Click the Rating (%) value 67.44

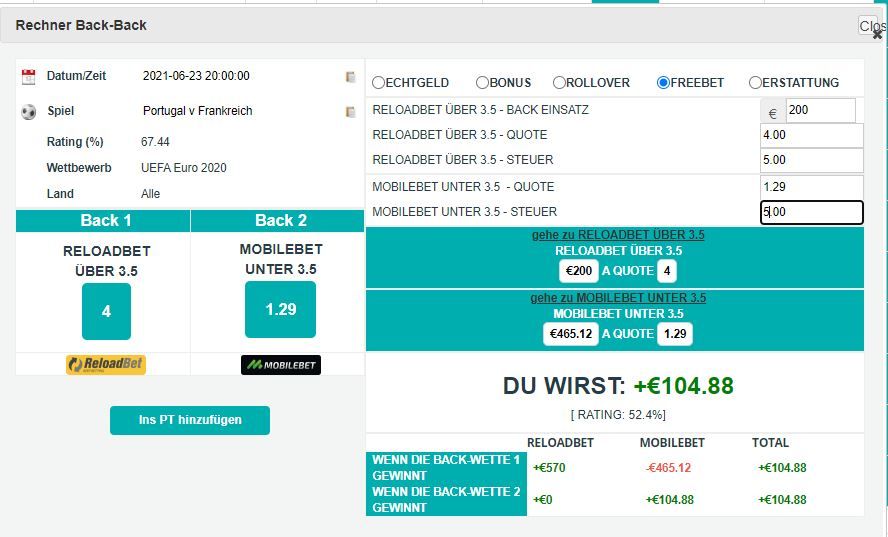155,142
